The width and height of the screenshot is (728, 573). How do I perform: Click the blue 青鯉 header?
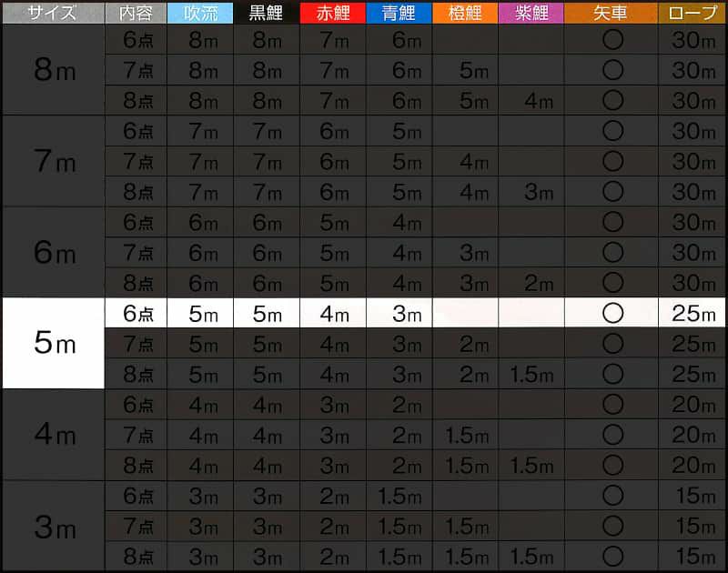tap(399, 13)
